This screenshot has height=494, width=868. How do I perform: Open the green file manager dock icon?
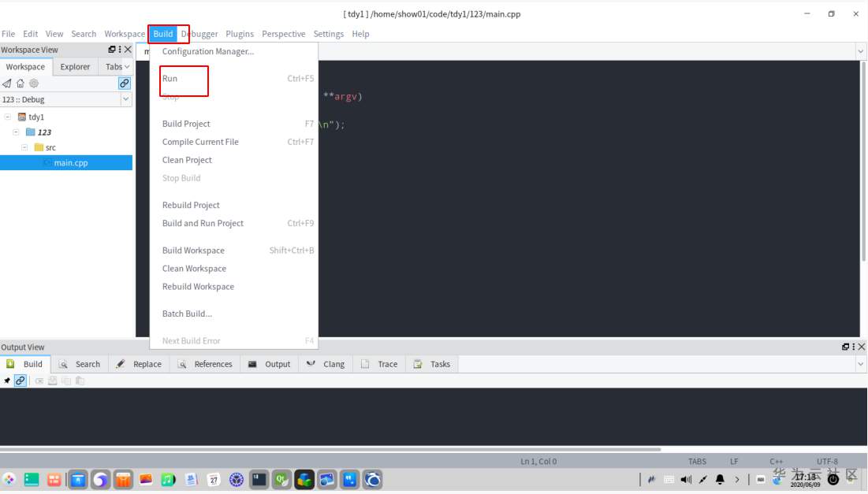click(x=32, y=479)
